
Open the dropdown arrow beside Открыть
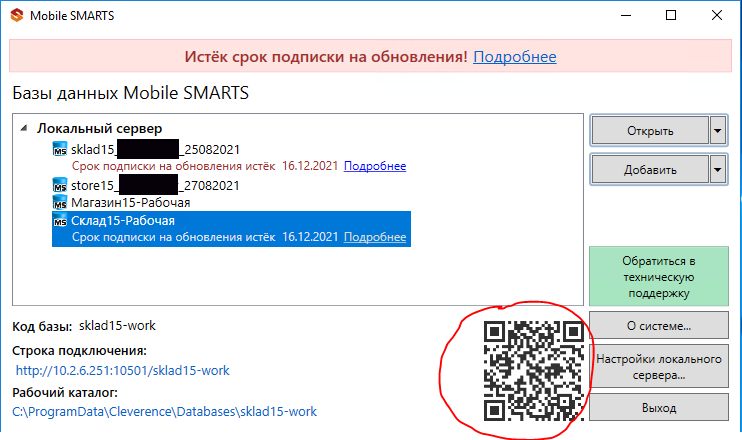717,131
